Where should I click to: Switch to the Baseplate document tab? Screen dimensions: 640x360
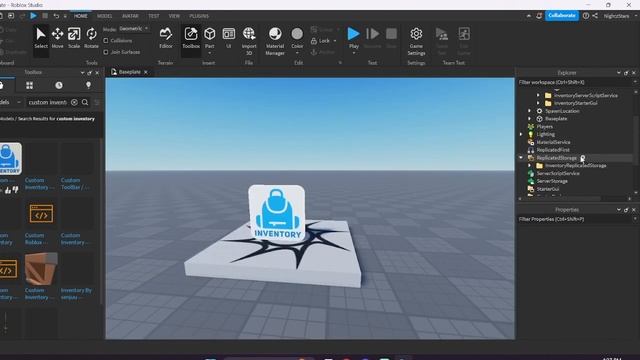click(x=130, y=72)
